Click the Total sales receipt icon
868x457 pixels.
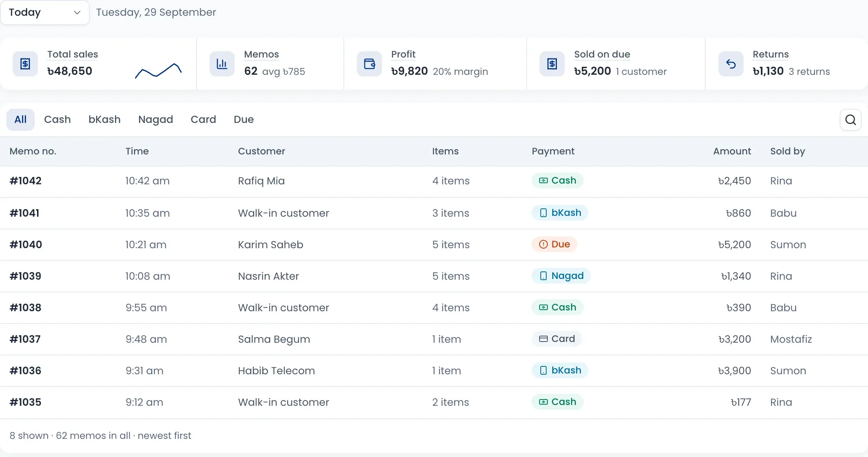[x=25, y=64]
